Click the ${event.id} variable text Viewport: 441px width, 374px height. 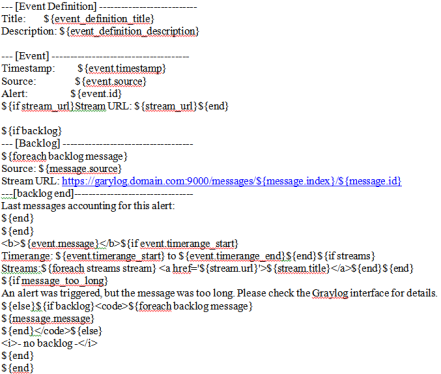coord(96,94)
